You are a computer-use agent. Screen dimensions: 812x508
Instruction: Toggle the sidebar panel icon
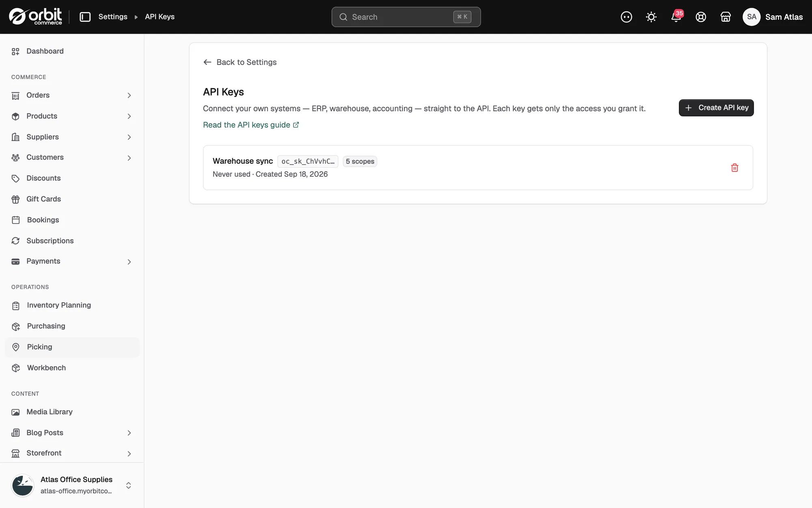[x=85, y=17]
